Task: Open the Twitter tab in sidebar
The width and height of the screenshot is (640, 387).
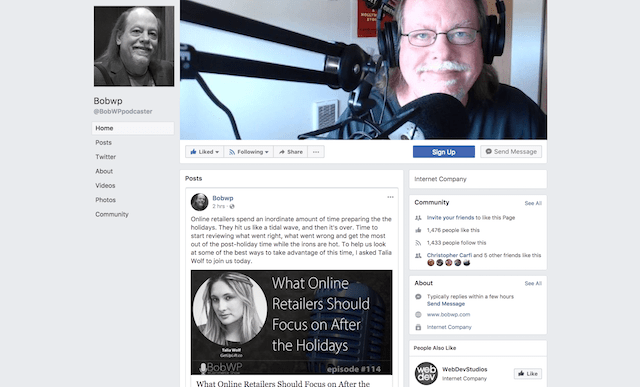Action: [105, 157]
